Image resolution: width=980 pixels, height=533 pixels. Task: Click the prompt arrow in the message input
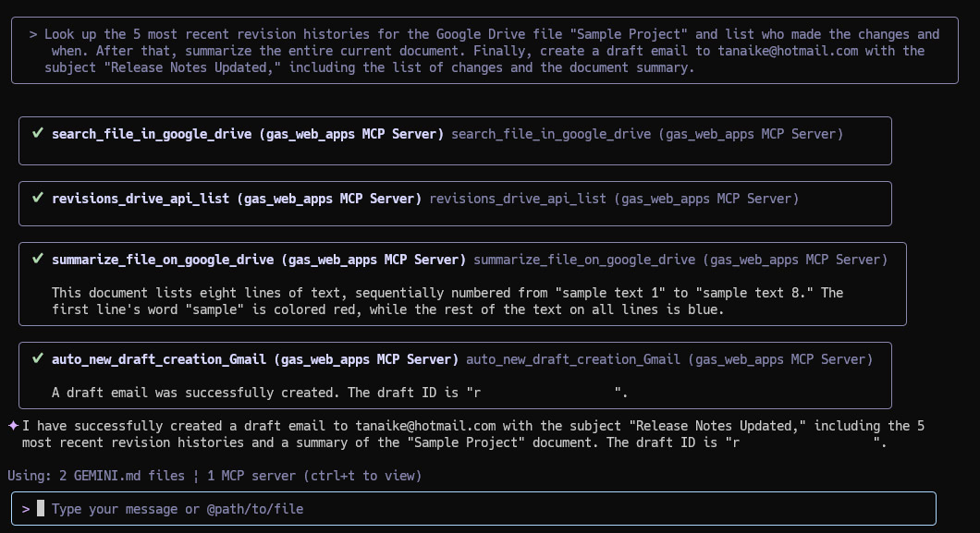(26, 509)
